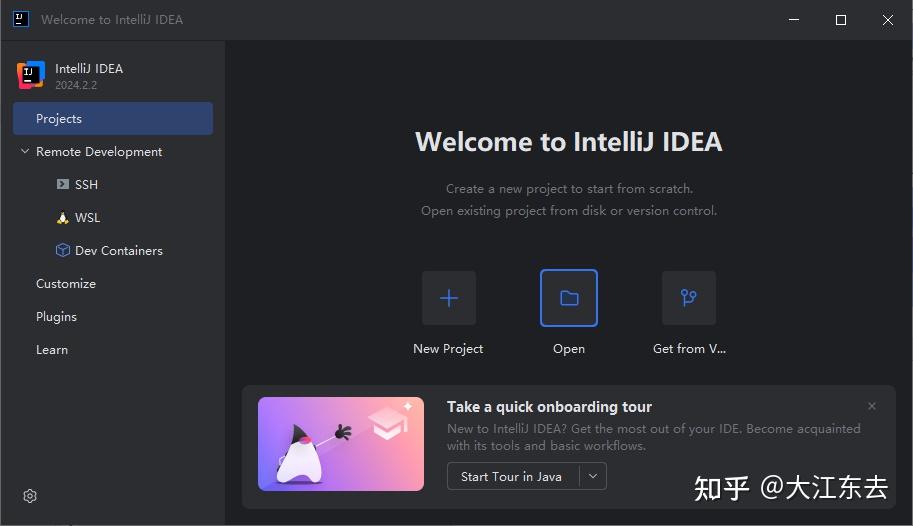Screen dimensions: 913x526
Task: Click the New Project label
Action: pos(448,348)
